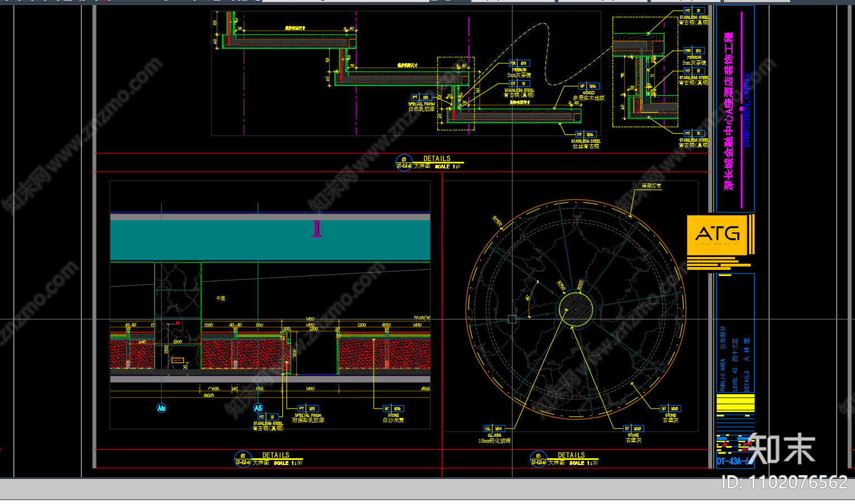Click the GL 104 glass material tag
The height and width of the screenshot is (504, 855).
[494, 429]
